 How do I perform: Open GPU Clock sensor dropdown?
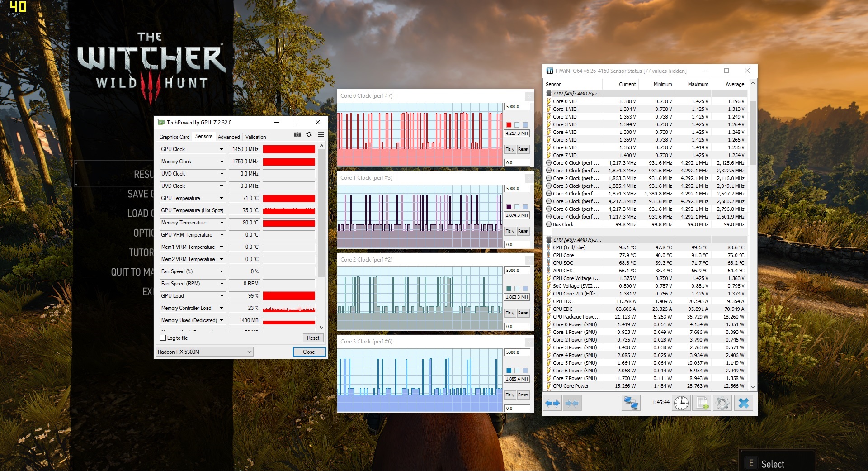coord(222,149)
